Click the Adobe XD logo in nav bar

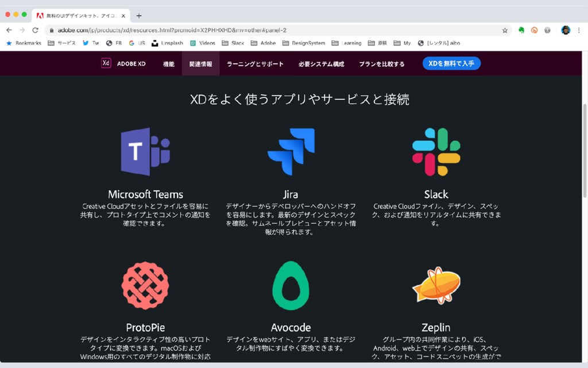[x=106, y=63]
